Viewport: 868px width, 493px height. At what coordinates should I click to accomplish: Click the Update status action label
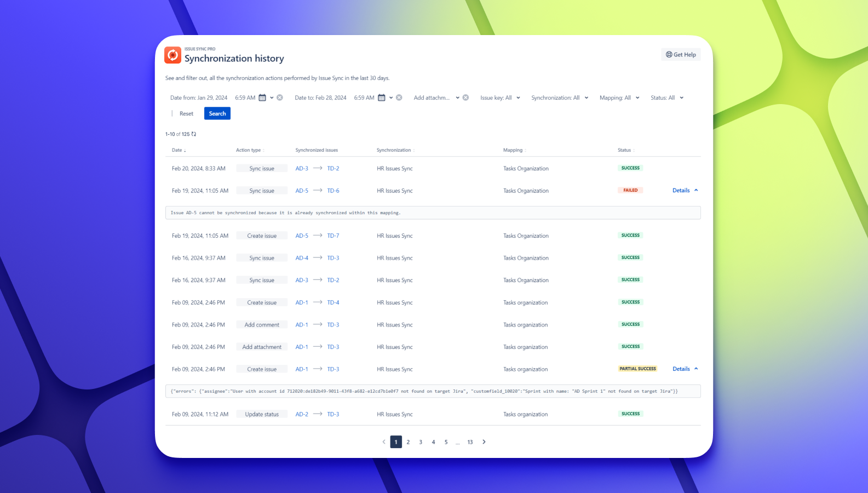(262, 415)
